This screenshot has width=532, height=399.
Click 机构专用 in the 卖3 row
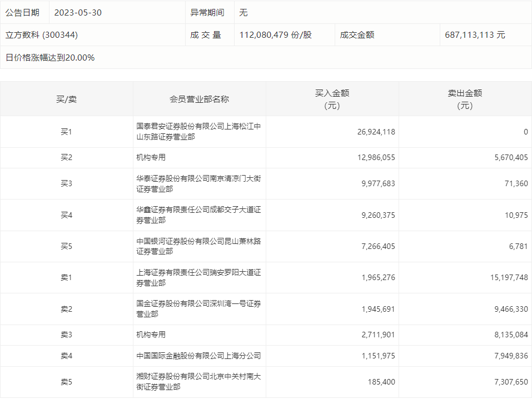[x=151, y=335]
